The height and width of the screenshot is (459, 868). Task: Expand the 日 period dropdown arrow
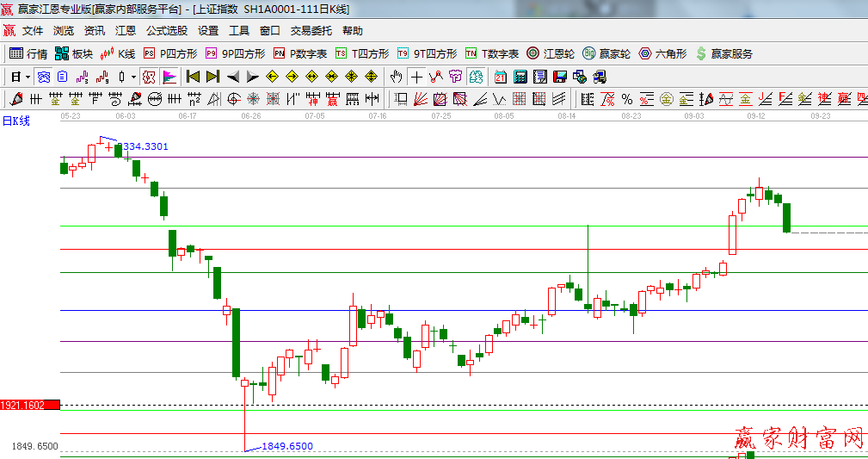point(28,77)
